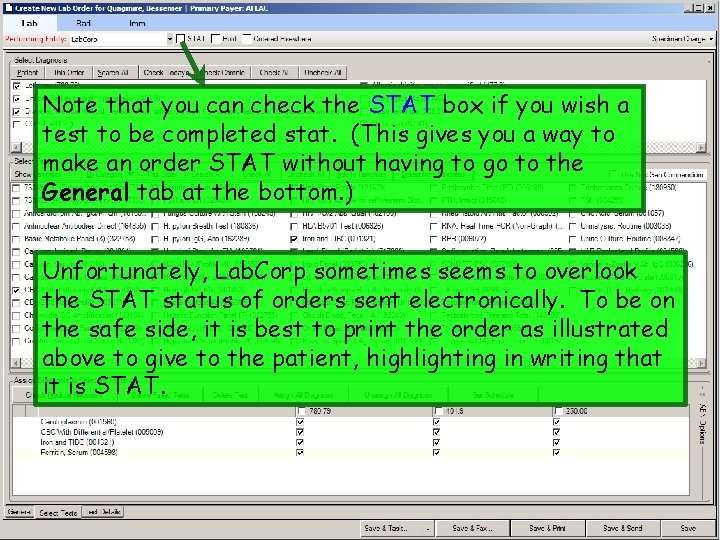
Task: Click Uncheck All in Select Diagnosis
Action: [323, 73]
